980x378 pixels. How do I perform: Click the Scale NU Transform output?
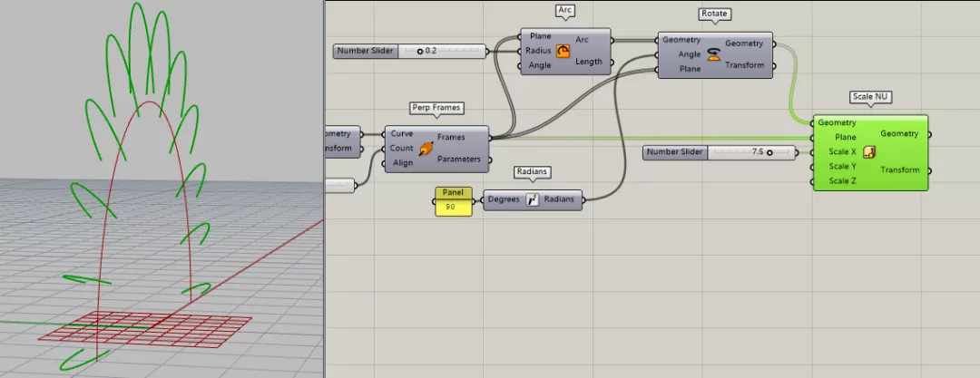[x=900, y=170]
